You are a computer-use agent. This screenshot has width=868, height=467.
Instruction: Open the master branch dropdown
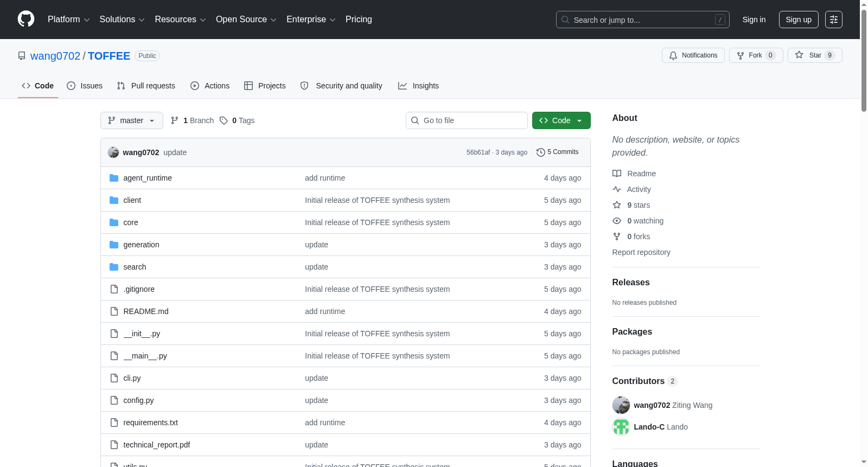[132, 120]
